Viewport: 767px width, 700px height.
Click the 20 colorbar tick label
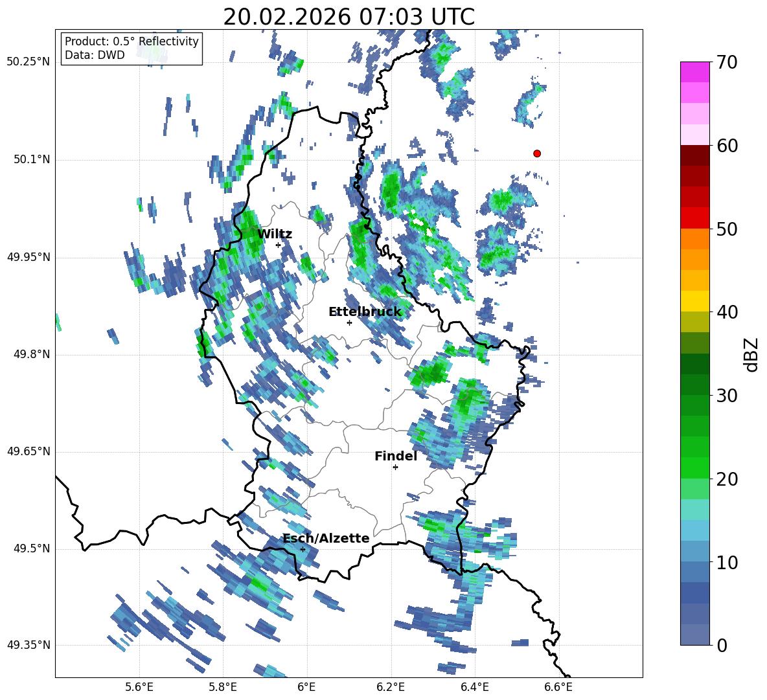(726, 479)
